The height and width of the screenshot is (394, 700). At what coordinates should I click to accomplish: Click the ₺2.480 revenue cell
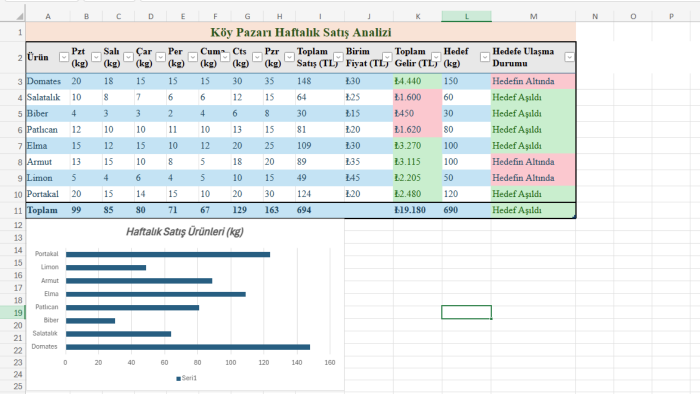tap(417, 194)
